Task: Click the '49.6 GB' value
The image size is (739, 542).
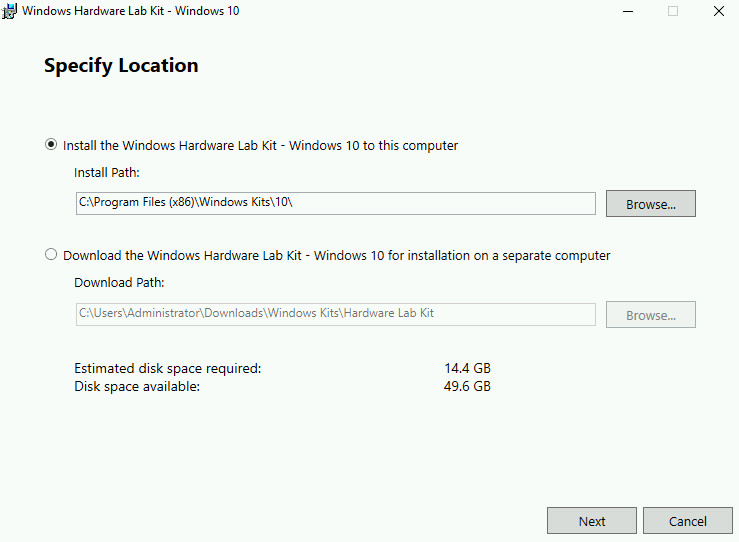Action: click(x=467, y=386)
